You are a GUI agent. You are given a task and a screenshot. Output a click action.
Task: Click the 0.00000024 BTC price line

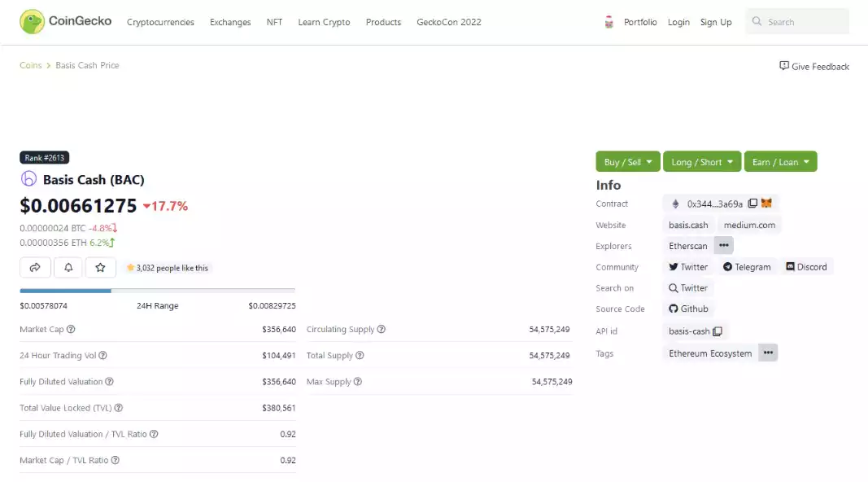tap(68, 228)
